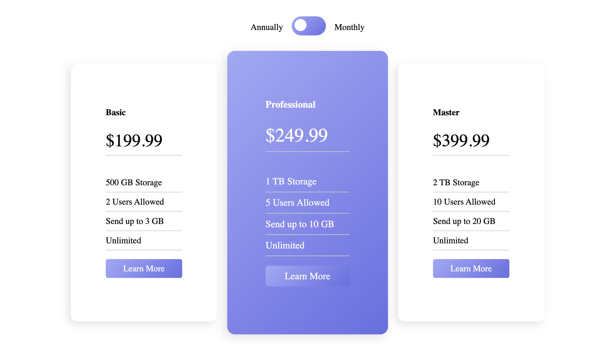Click the $249.99 Professional price
This screenshot has width=613, height=364.
pyautogui.click(x=296, y=135)
